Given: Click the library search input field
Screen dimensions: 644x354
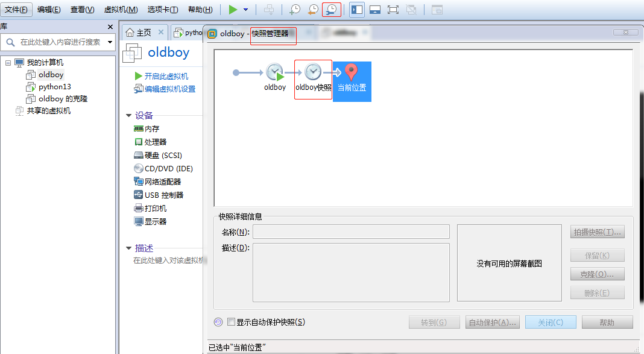Looking at the screenshot, I should 60,42.
